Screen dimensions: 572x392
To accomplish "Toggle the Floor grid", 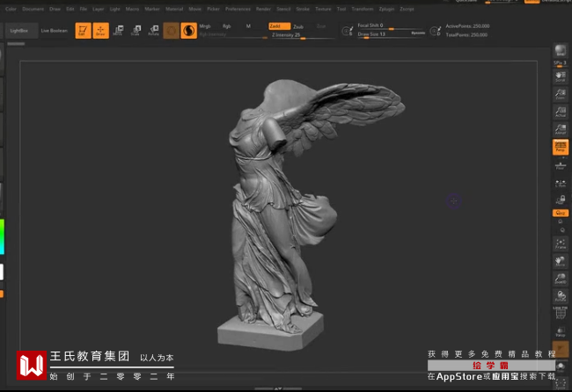I will [x=561, y=166].
